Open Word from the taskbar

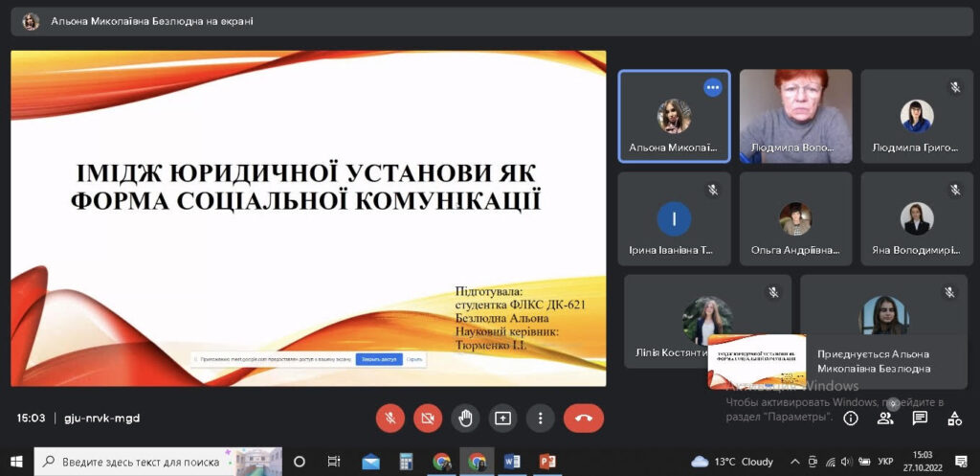pos(512,462)
